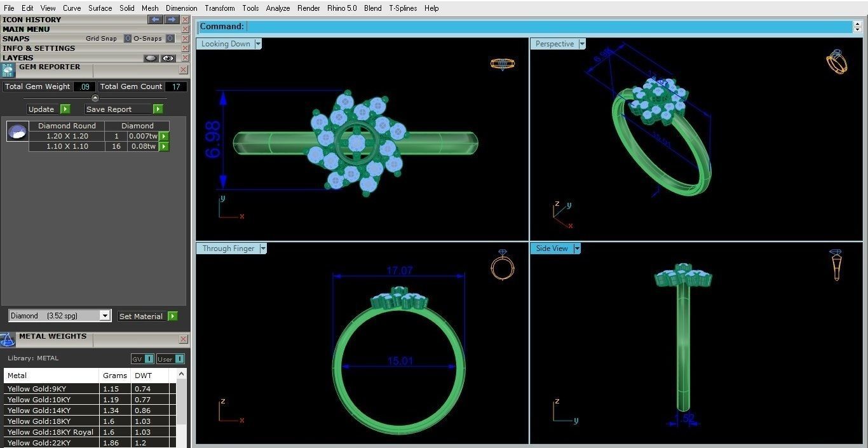The width and height of the screenshot is (868, 448).
Task: Click the Metal Weights scale icon
Action: [x=8, y=339]
